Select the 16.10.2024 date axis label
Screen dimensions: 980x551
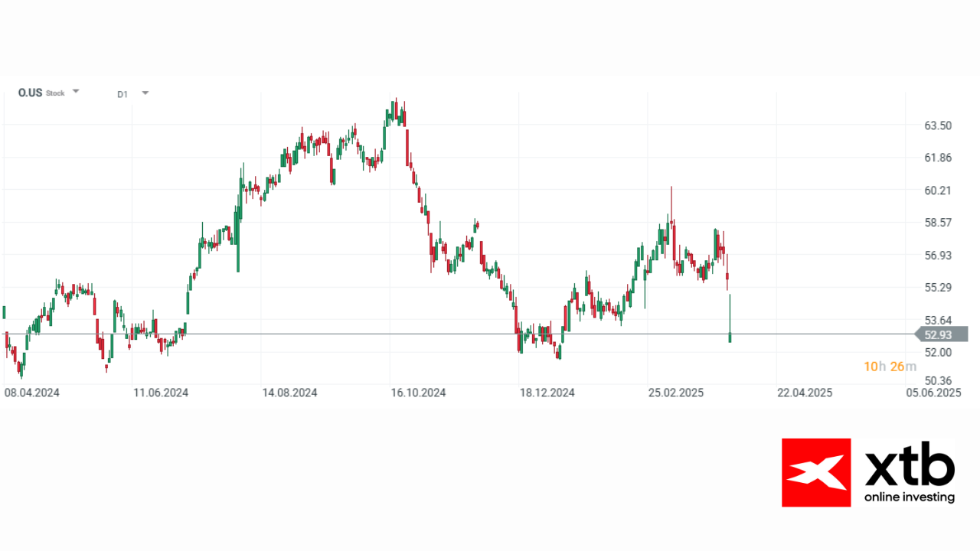418,393
